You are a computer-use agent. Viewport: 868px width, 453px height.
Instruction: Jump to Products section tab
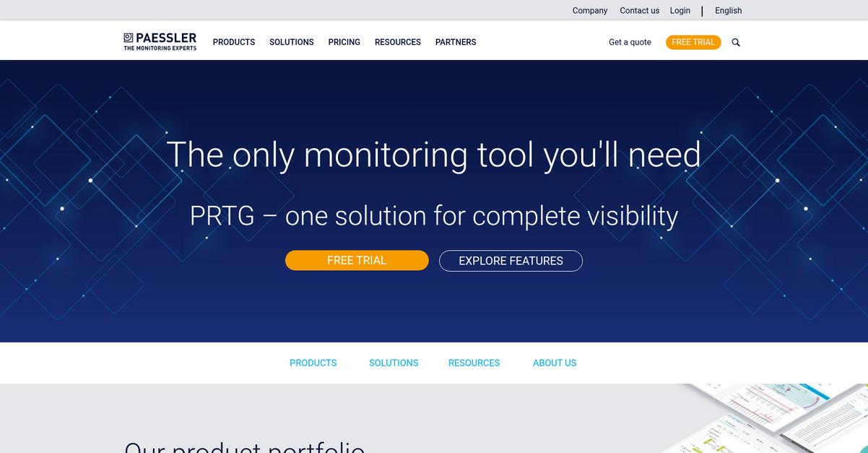pos(313,363)
